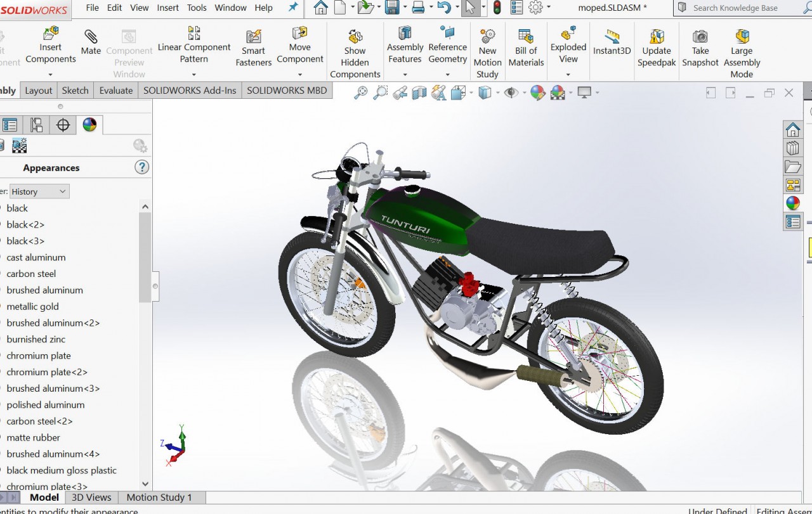This screenshot has height=514, width=812.
Task: Select the Take Snapshot tool
Action: 700,37
